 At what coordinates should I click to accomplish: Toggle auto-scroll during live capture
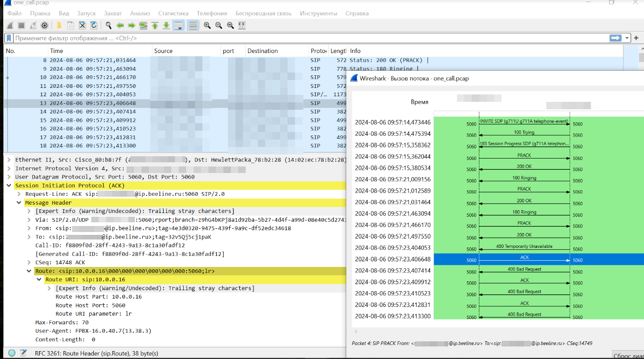pyautogui.click(x=178, y=26)
